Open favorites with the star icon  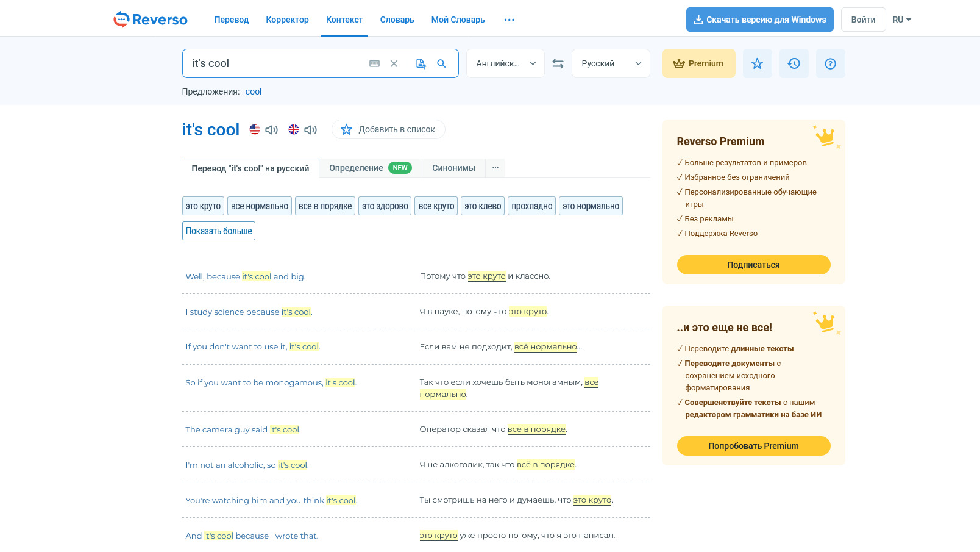click(x=757, y=63)
